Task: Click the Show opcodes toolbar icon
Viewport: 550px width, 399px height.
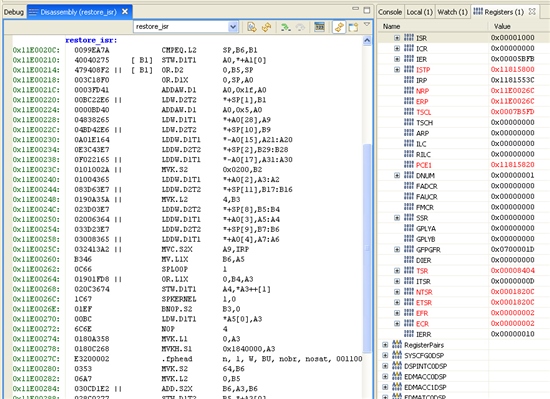Action: tap(319, 27)
